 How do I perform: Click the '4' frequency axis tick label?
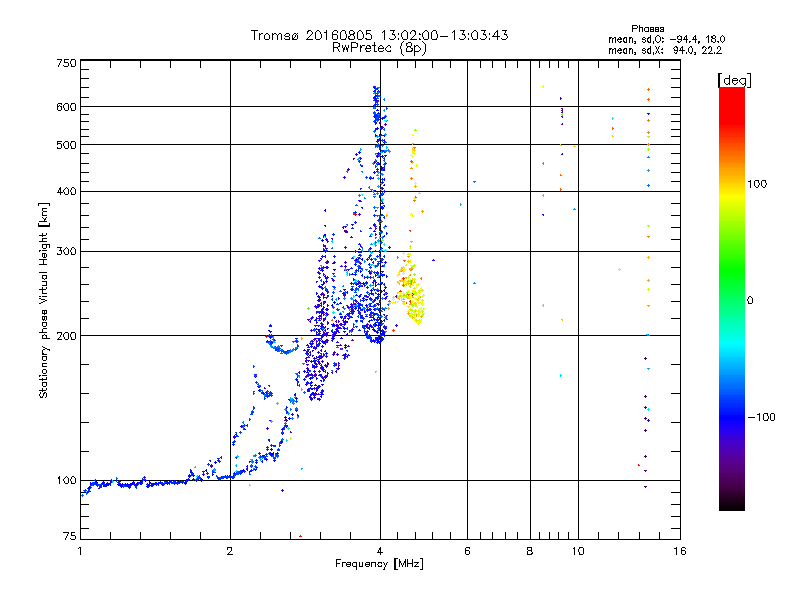tap(380, 551)
